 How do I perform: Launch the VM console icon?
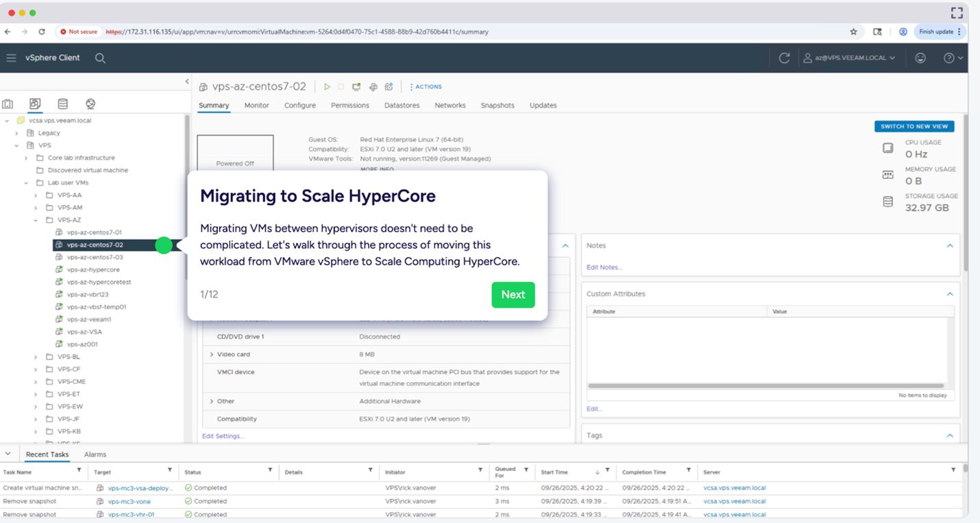356,87
